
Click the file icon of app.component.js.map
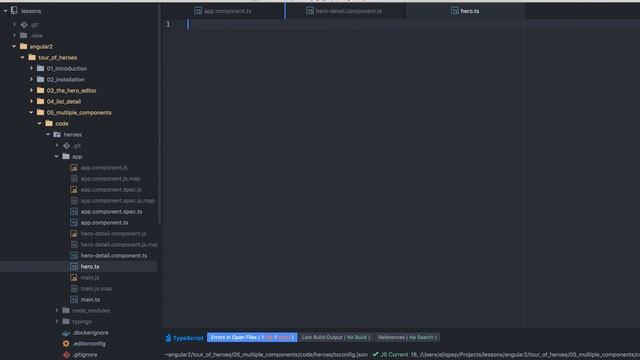74,179
